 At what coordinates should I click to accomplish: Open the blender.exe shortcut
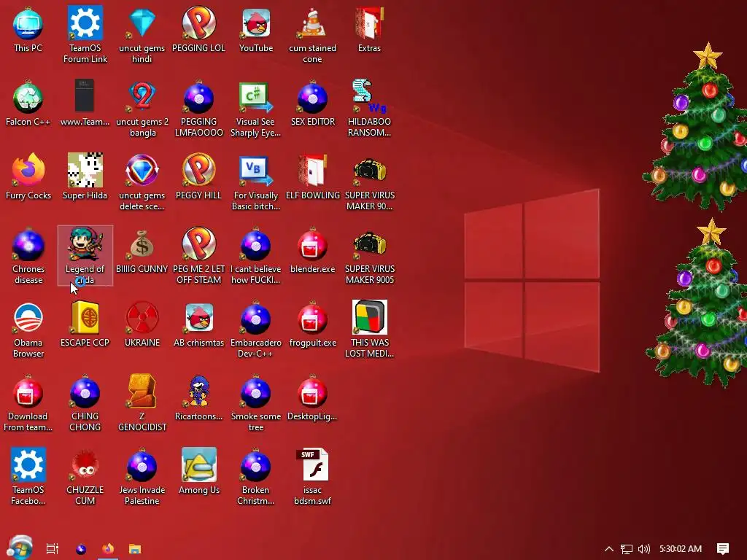[x=312, y=251]
